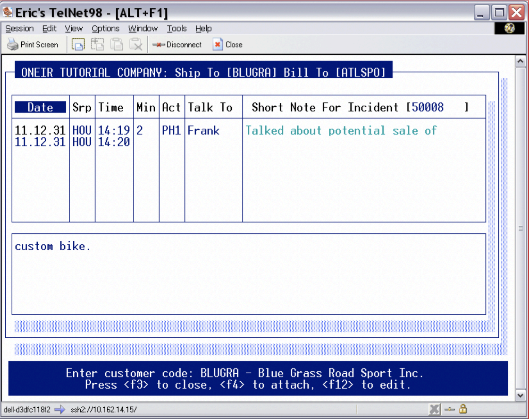Image resolution: width=529 pixels, height=420 pixels.
Task: Click the dell-d3dfc118f2 host name
Action: 27,409
